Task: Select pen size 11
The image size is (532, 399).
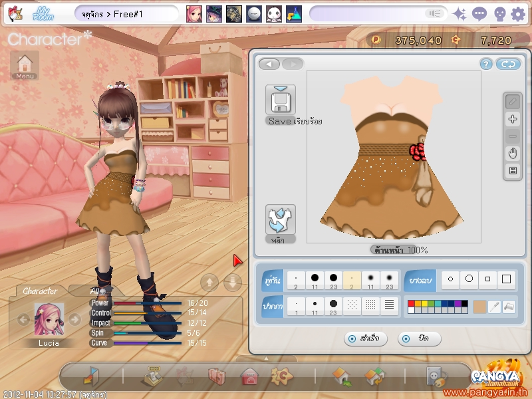Action: 315,307
